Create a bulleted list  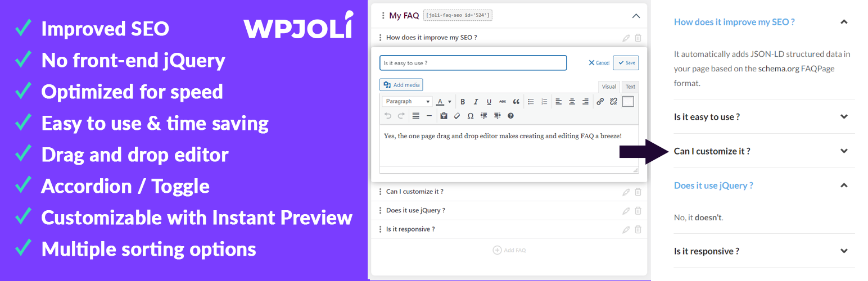tap(531, 102)
